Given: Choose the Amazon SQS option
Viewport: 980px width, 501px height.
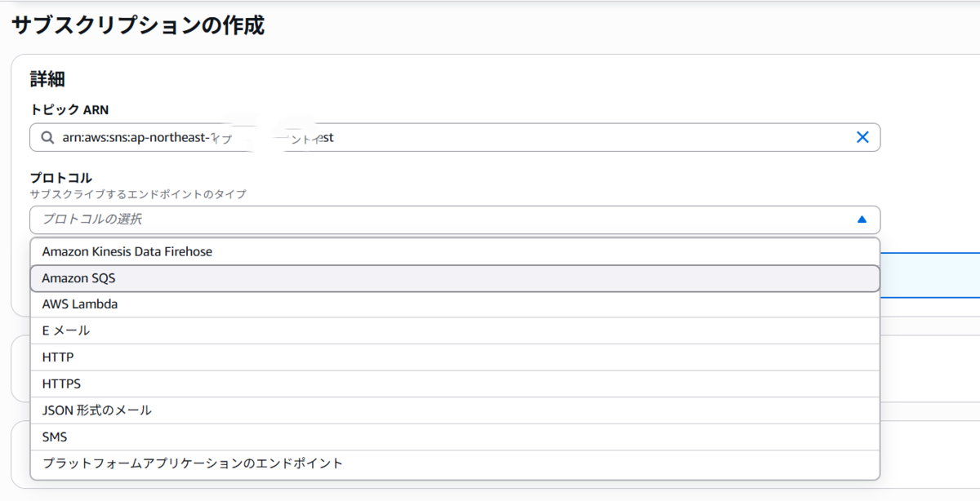Looking at the screenshot, I should (455, 278).
